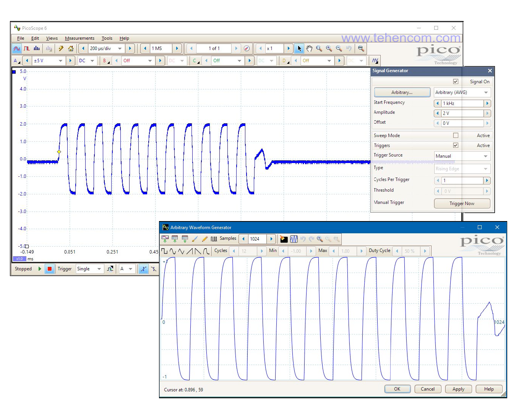Click OK in Arbitrary Waveform Generator
516x420 pixels.
click(398, 389)
